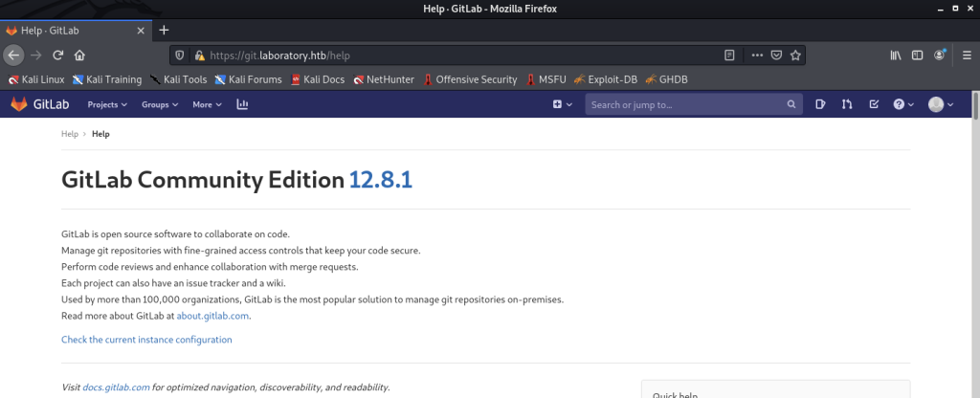Toggle Firefox reader view icon

click(730, 55)
